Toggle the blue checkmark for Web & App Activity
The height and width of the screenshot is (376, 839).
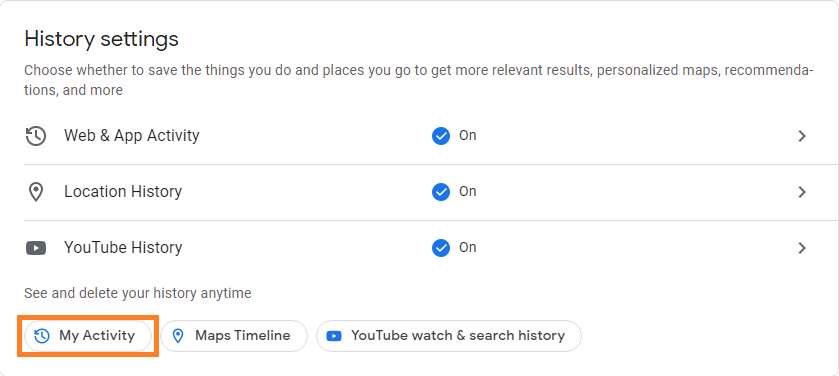click(x=440, y=136)
